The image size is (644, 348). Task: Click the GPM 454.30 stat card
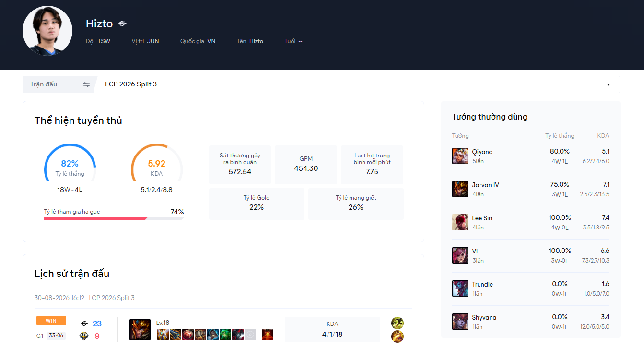[x=306, y=165]
